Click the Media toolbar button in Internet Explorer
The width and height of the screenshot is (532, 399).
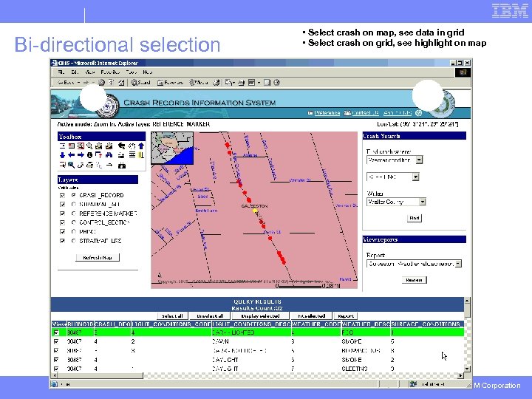[199, 83]
